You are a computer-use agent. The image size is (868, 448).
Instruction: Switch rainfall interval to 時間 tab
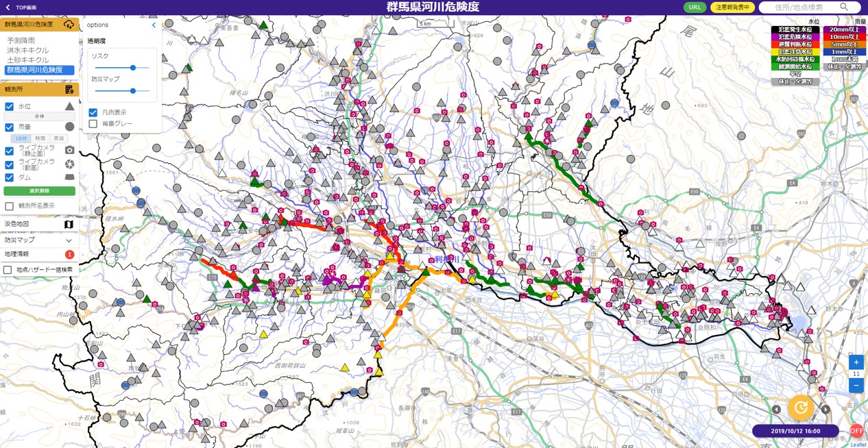coord(40,138)
